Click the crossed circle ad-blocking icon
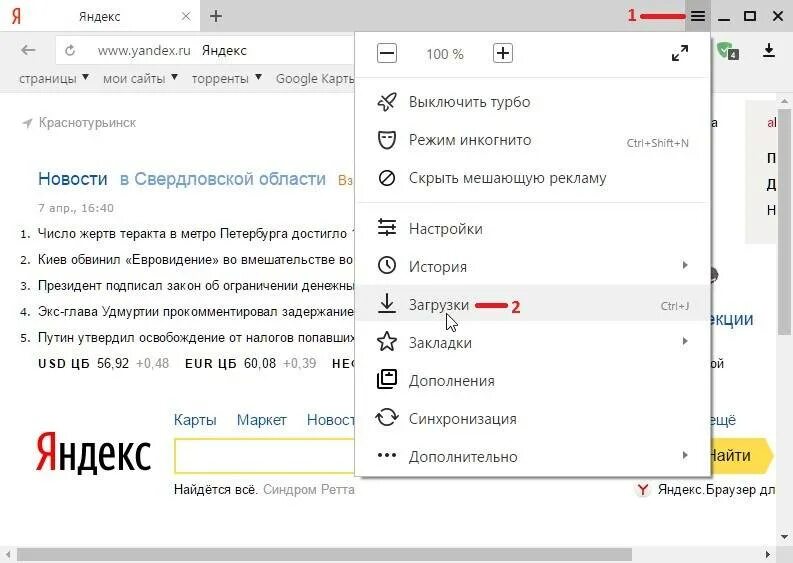 [x=387, y=178]
